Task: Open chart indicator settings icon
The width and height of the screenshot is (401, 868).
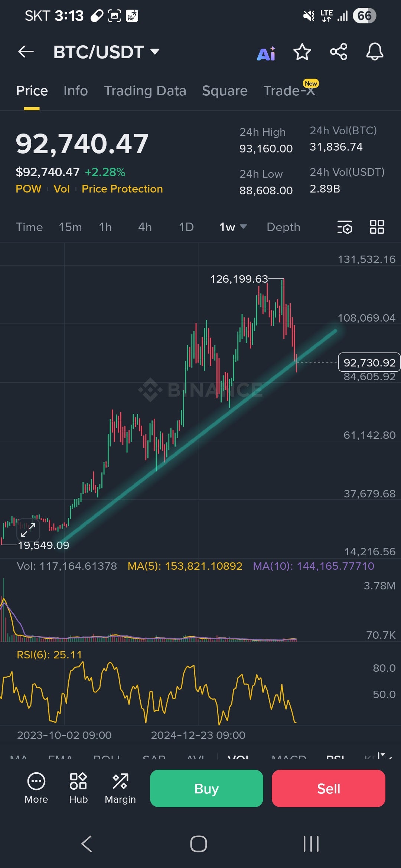Action: [345, 227]
